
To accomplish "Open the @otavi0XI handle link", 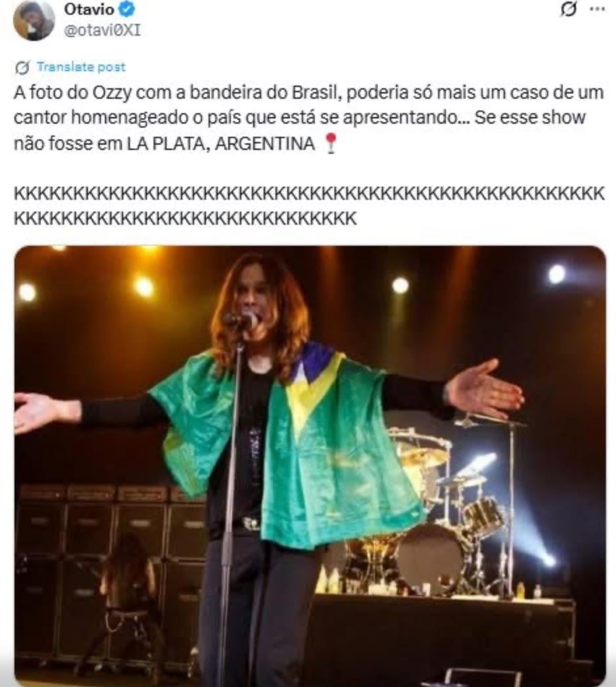I will (102, 30).
